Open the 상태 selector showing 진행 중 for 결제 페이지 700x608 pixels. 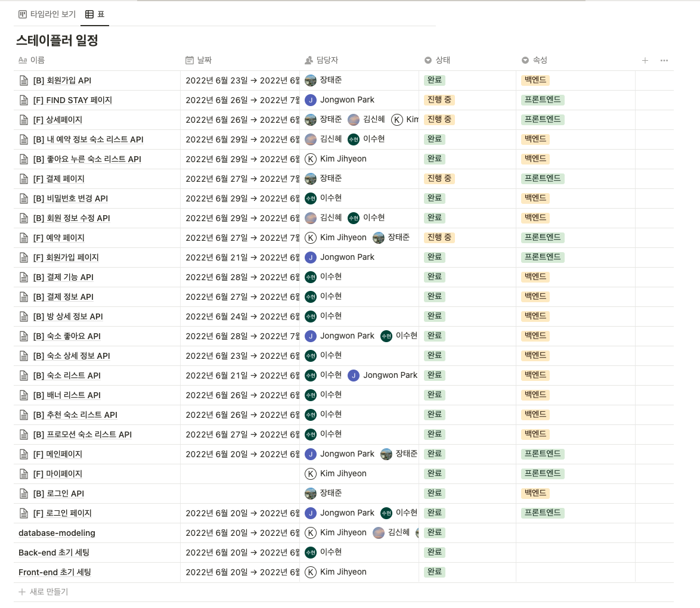(x=439, y=178)
